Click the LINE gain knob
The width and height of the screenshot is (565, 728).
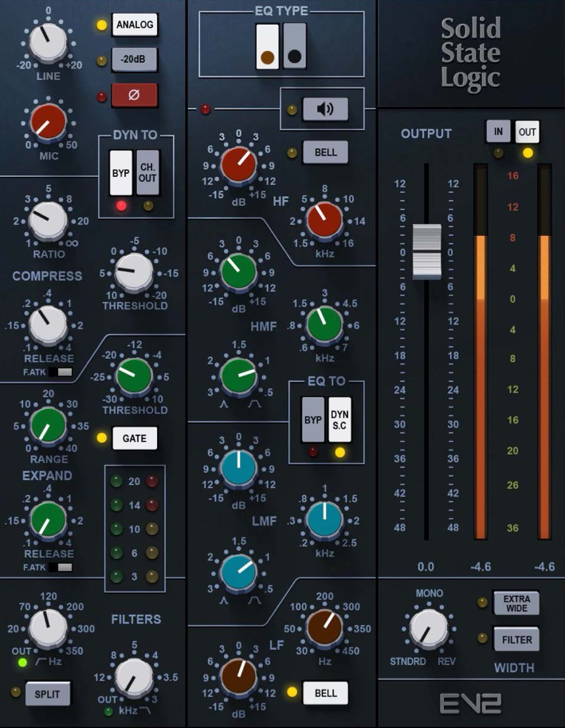48,42
